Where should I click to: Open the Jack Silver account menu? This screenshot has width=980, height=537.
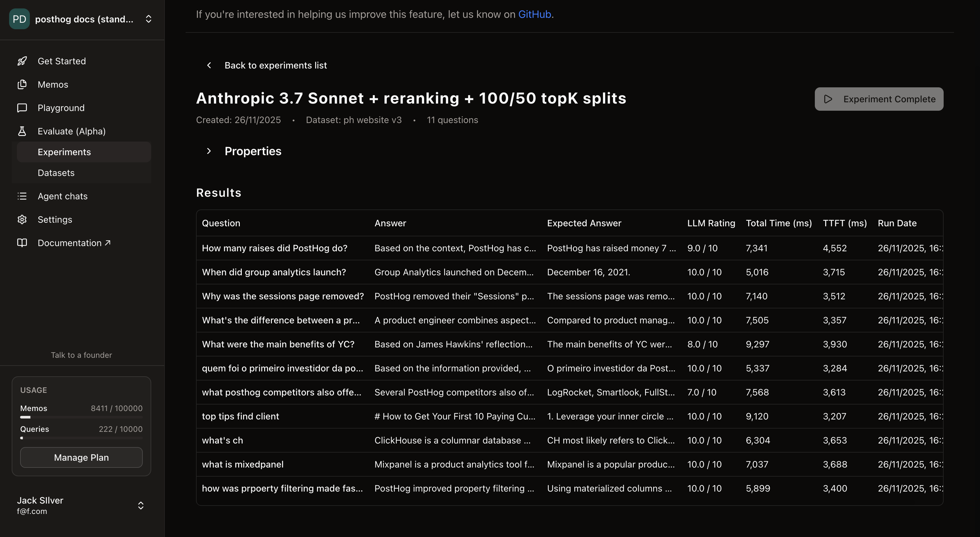click(x=141, y=506)
